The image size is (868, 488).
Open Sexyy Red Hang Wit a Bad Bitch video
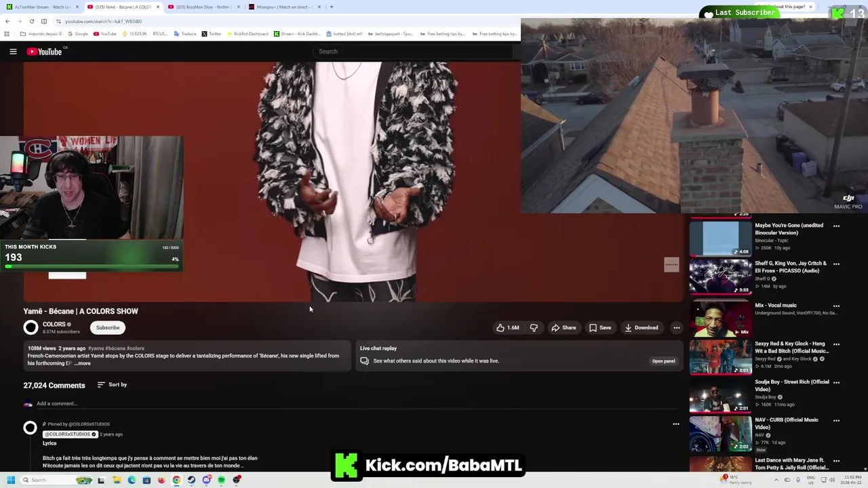pyautogui.click(x=720, y=357)
